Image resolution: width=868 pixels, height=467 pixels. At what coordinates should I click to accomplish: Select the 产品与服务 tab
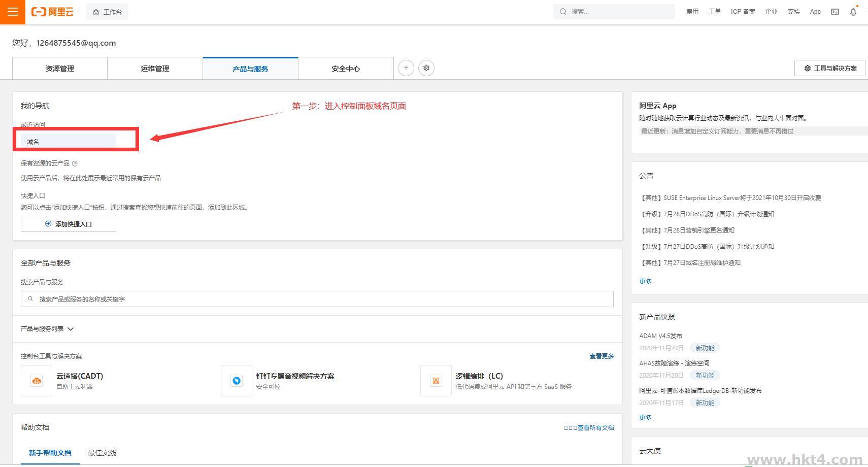(x=250, y=69)
